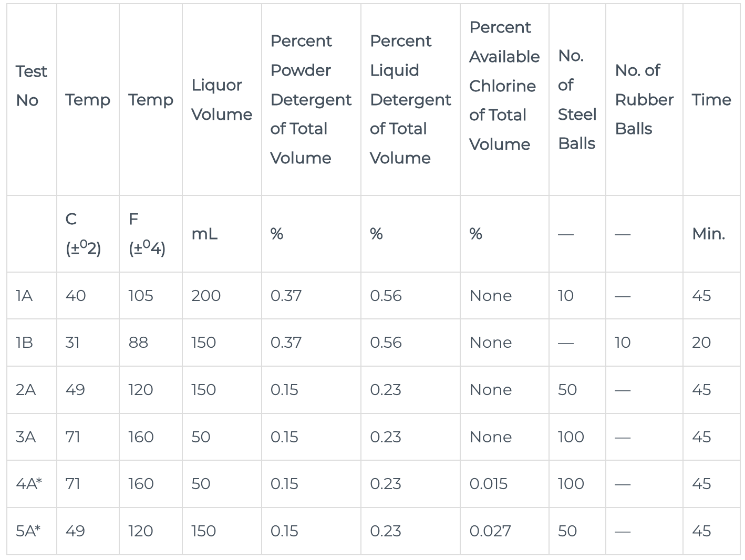Click the "mL" unit cell
The width and height of the screenshot is (745, 560).
tap(204, 234)
